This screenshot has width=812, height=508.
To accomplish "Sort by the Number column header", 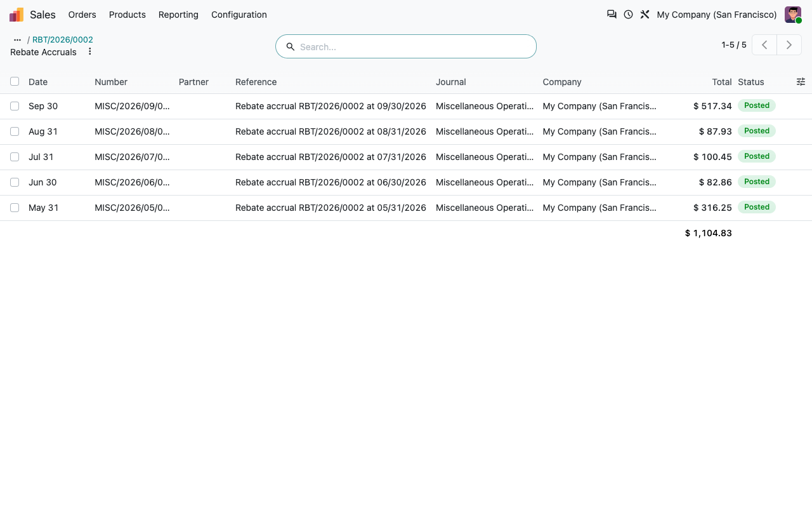I will 111,82.
